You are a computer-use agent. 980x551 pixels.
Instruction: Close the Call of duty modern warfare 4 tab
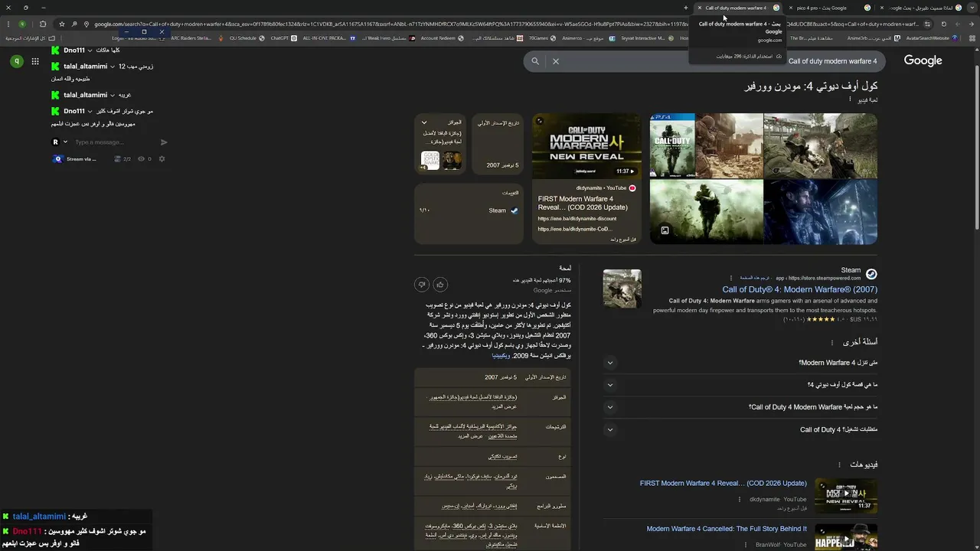coord(699,8)
